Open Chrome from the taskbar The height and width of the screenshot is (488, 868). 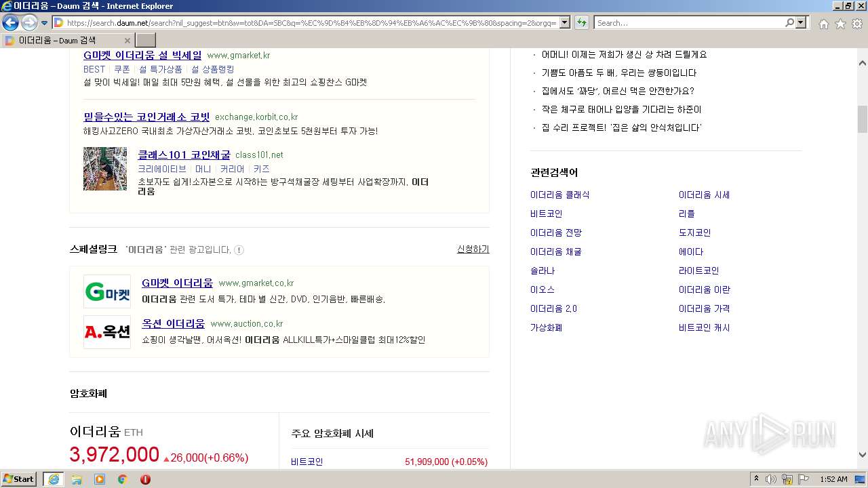[122, 479]
